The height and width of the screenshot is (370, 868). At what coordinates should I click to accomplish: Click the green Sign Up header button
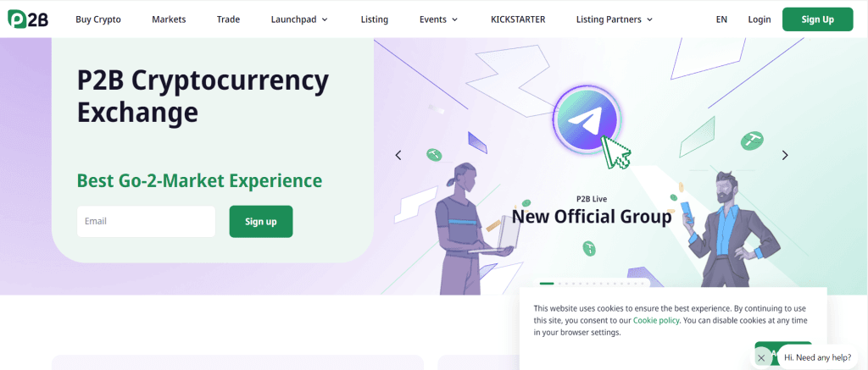point(818,19)
